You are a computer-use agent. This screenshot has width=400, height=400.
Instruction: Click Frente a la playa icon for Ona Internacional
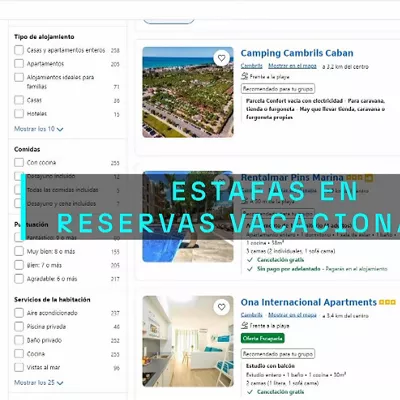(245, 326)
